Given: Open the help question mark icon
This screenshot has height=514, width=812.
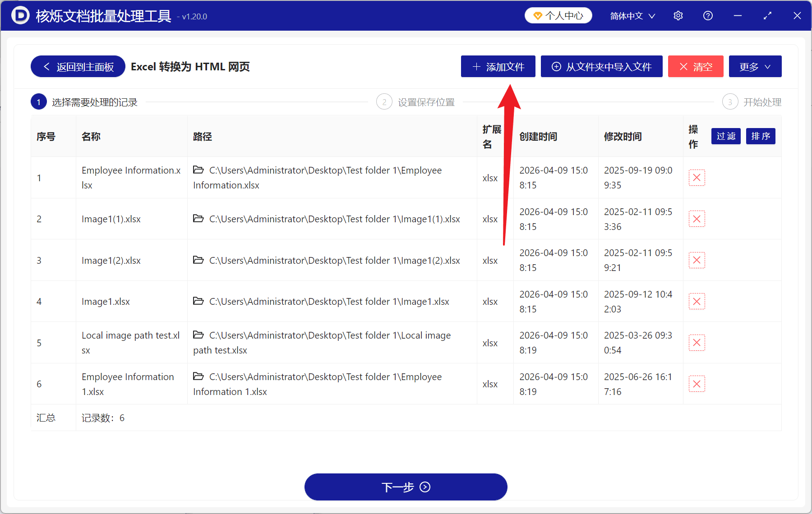Looking at the screenshot, I should (707, 15).
